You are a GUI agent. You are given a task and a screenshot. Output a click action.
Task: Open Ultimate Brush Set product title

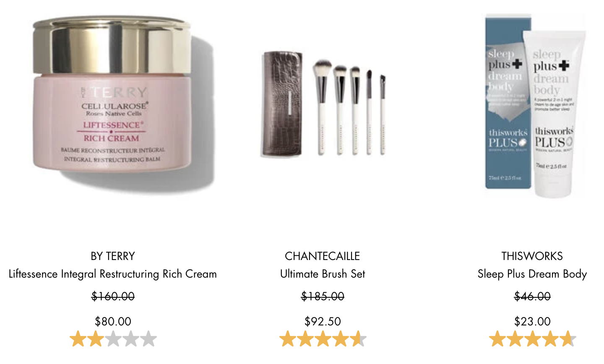click(x=323, y=274)
